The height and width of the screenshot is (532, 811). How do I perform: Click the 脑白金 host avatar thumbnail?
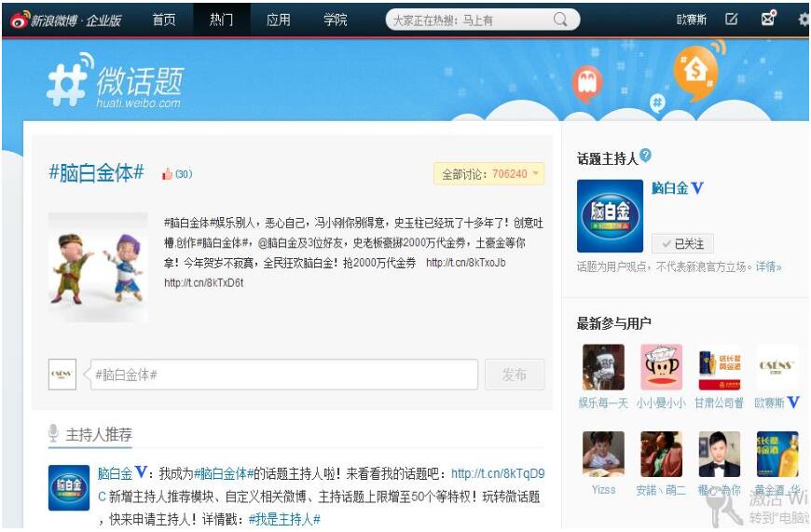610,216
